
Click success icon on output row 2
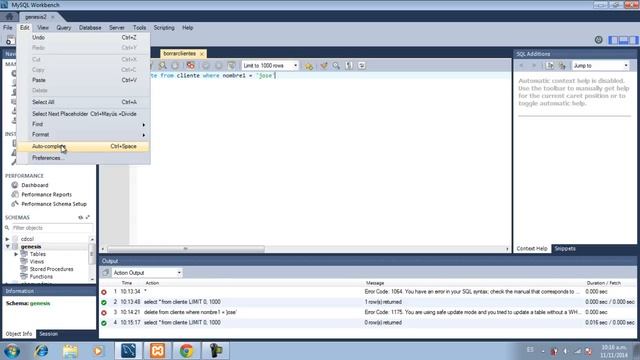tap(104, 302)
